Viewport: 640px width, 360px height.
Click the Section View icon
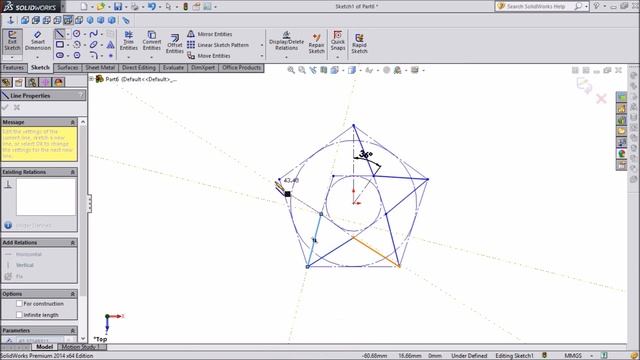pyautogui.click(x=324, y=70)
